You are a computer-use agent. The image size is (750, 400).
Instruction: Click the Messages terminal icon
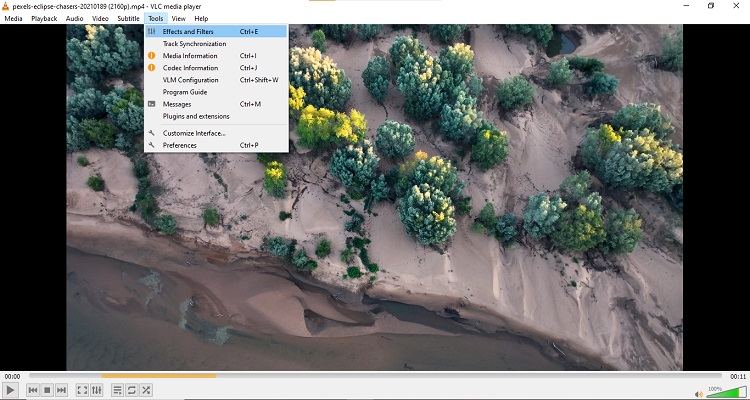point(152,104)
